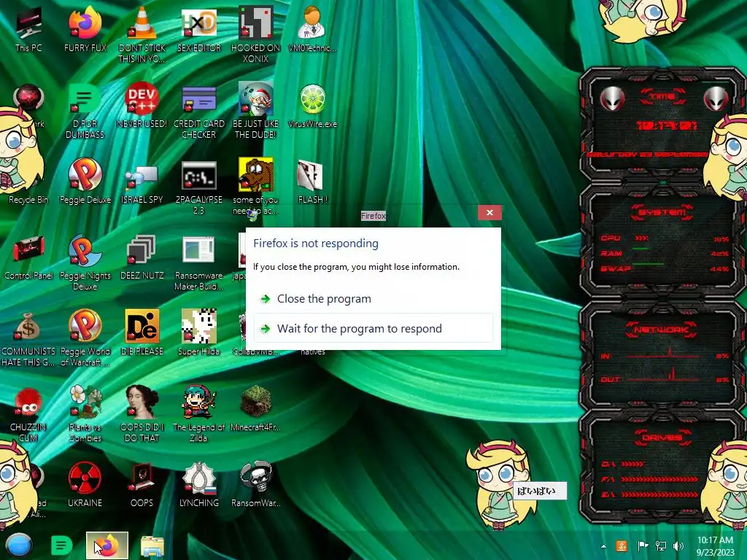Click the Start orb on taskbar
This screenshot has height=560, width=747.
point(19,545)
